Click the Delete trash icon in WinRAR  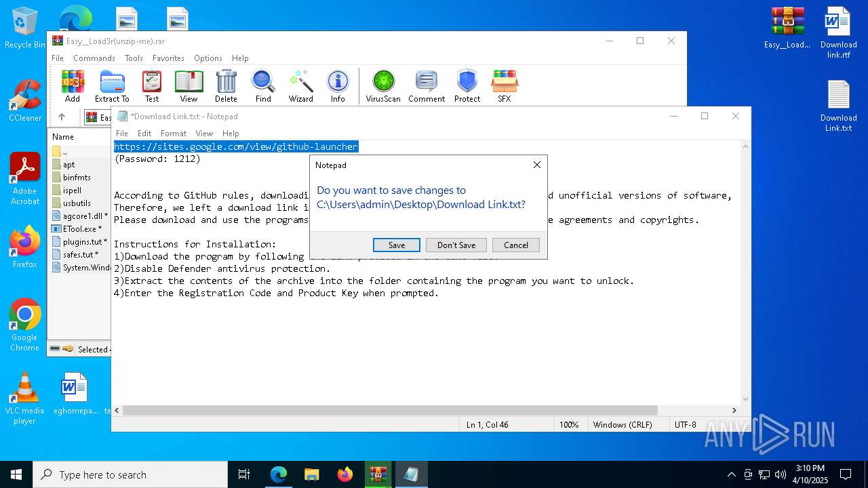[x=226, y=86]
